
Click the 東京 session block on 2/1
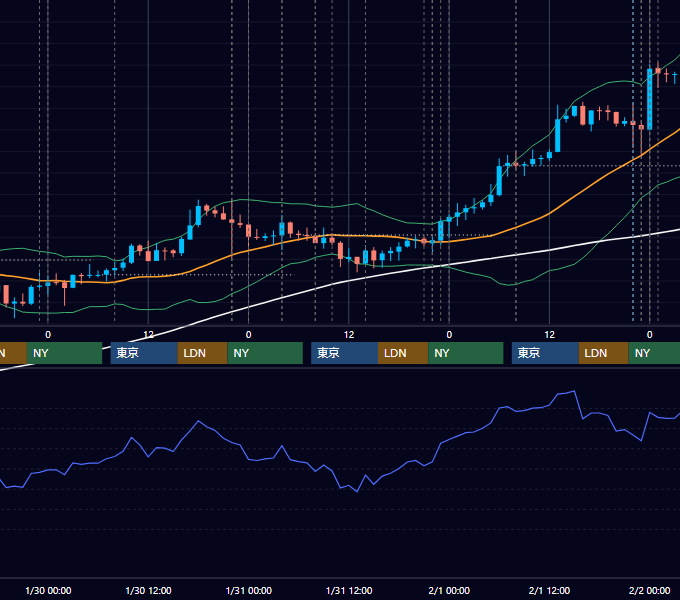[x=545, y=353]
